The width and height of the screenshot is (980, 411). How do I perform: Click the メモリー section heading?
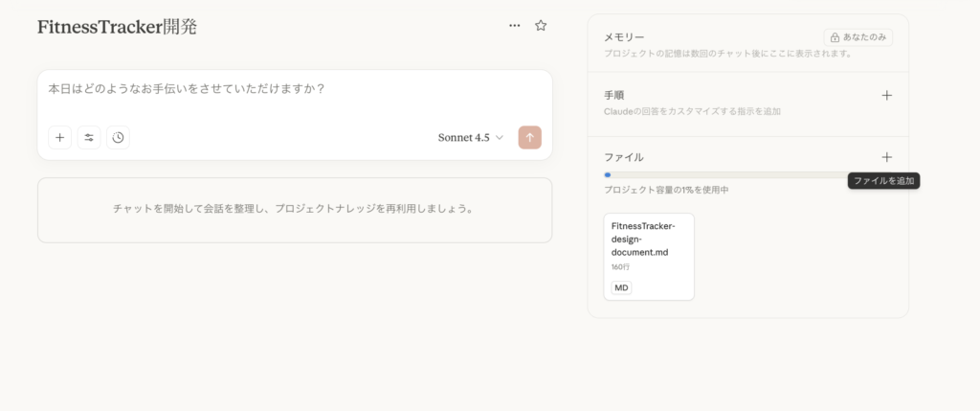(624, 38)
